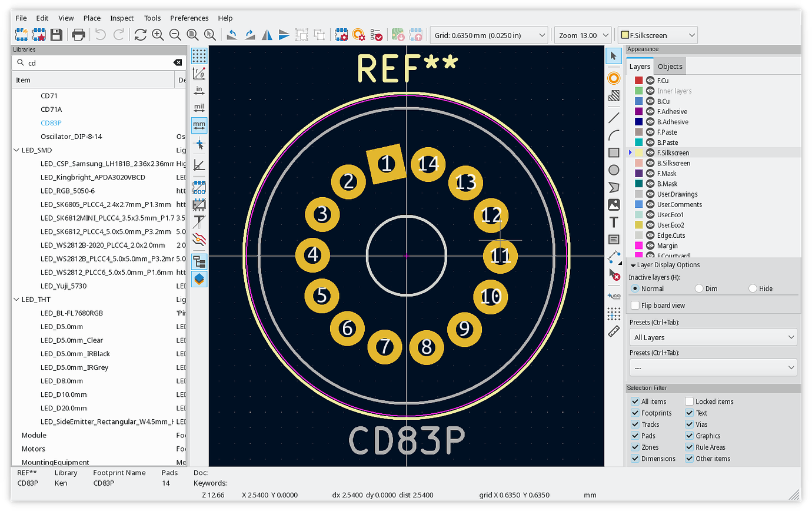Run the footprint checker
Viewport: 812px width, 511px height.
pyautogui.click(x=377, y=35)
